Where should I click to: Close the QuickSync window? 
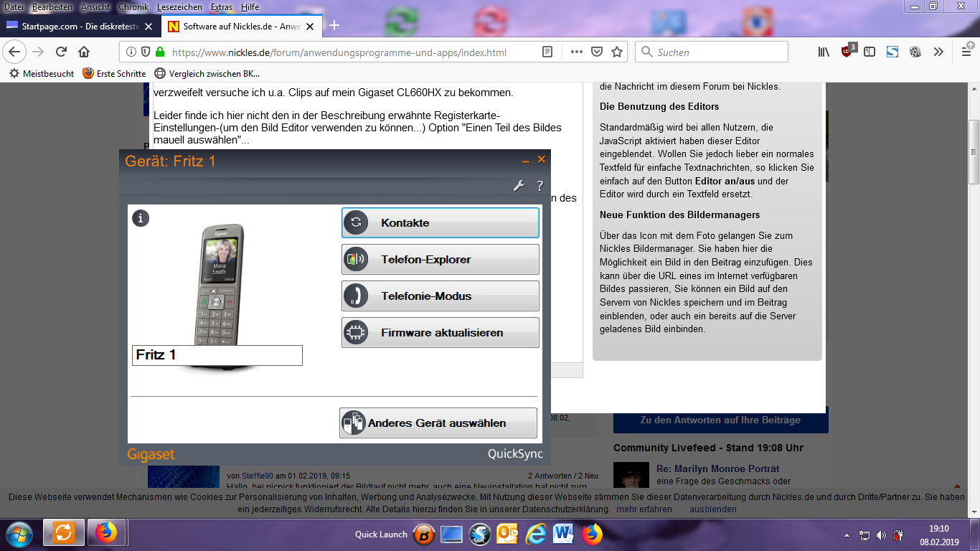pyautogui.click(x=542, y=160)
